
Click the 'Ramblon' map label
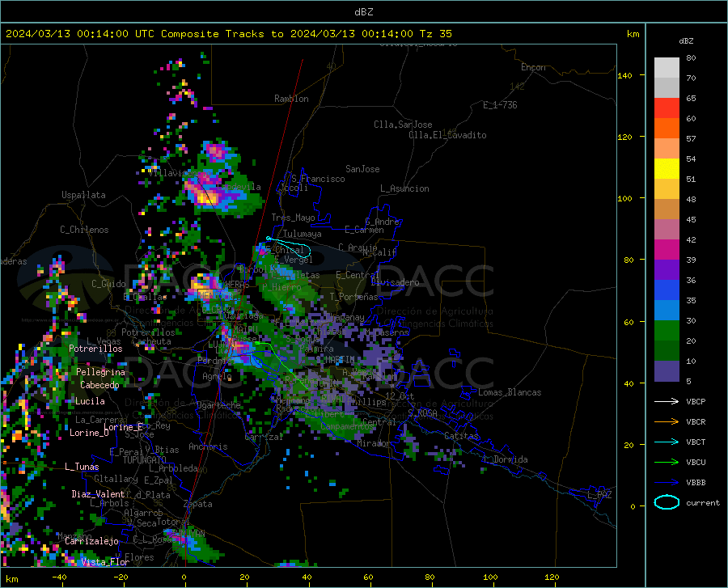(x=291, y=99)
